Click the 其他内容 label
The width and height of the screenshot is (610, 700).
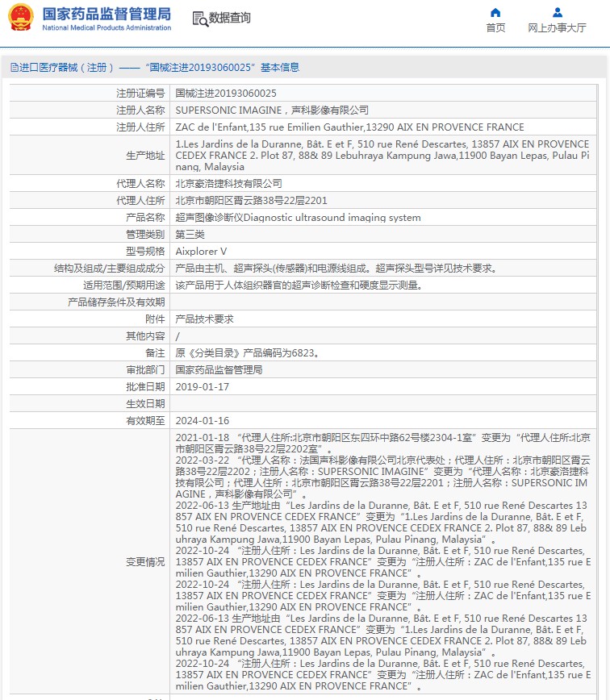(145, 336)
